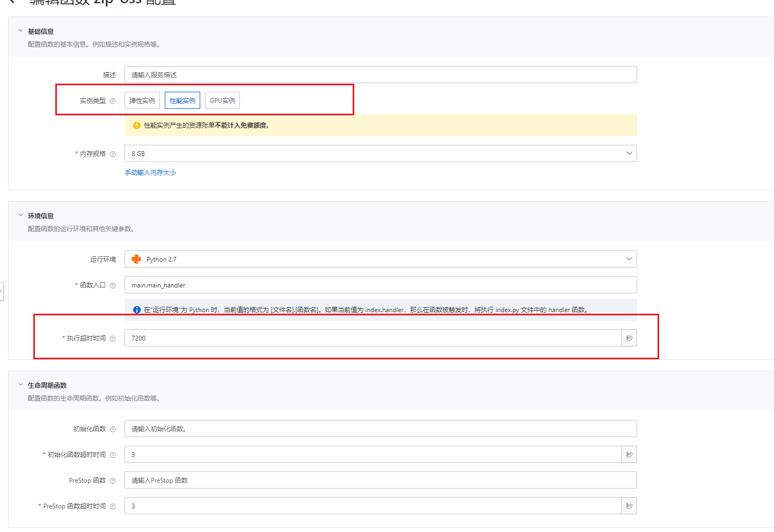Select the 性能实例 instance type
This screenshot has height=532, width=774.
(182, 100)
